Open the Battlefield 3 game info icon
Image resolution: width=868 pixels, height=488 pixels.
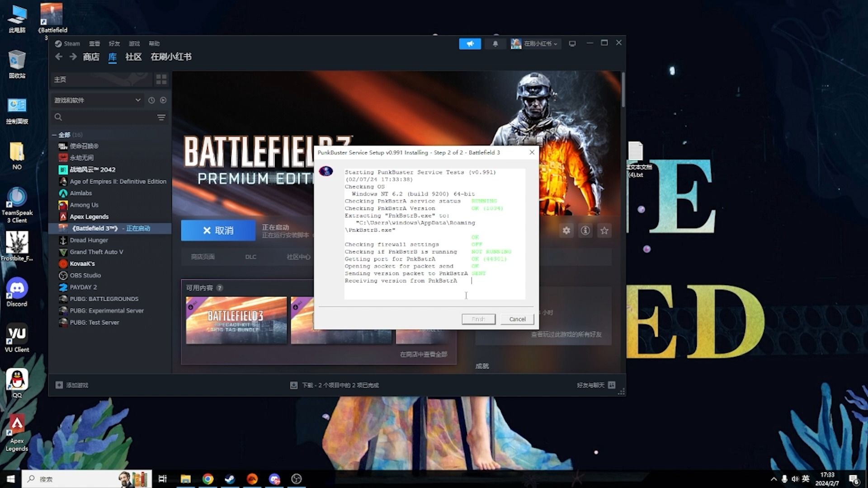pos(585,231)
